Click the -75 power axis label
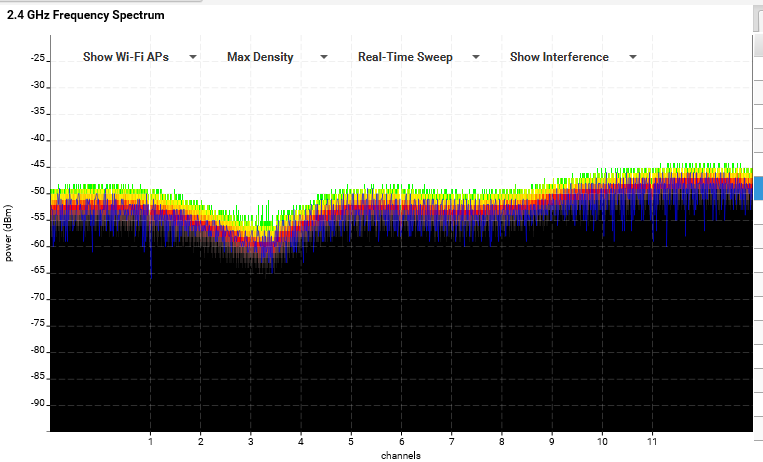This screenshot has height=462, width=763. coord(37,324)
